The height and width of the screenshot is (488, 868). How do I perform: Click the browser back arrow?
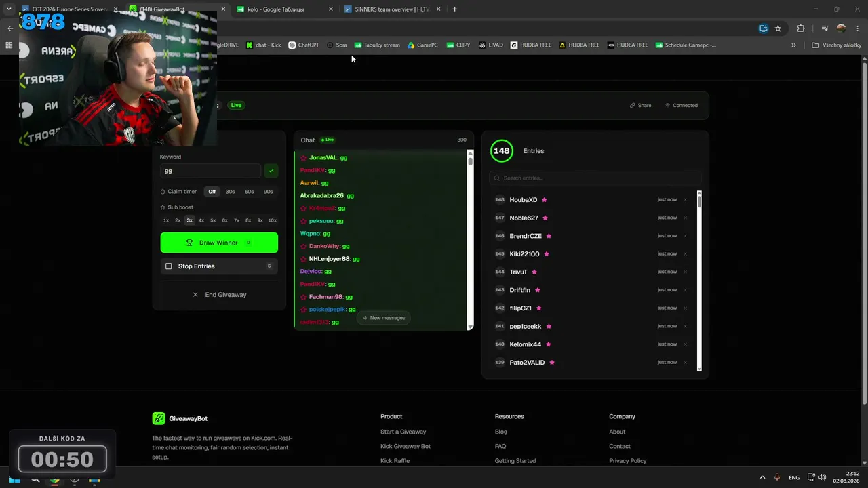click(x=10, y=28)
